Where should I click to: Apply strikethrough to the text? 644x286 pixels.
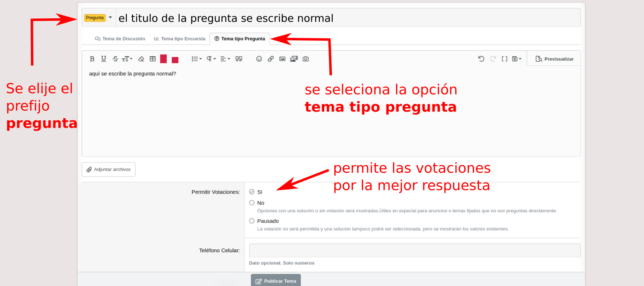point(115,59)
